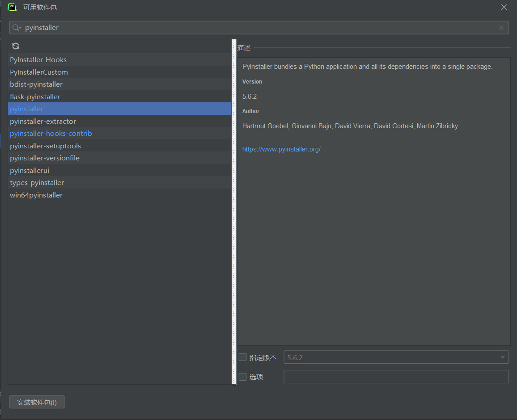The height and width of the screenshot is (420, 517).
Task: Select PyInstaller-Hooks in the package list
Action: pyautogui.click(x=119, y=59)
